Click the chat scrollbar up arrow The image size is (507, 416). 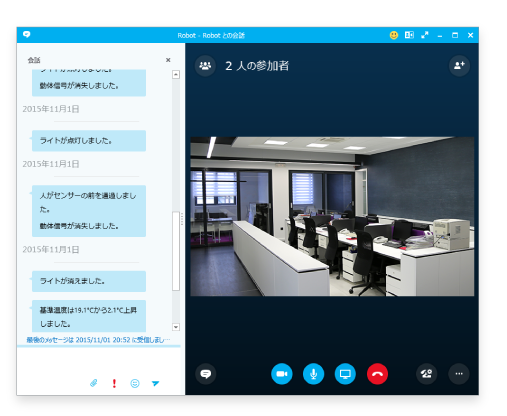pos(176,74)
